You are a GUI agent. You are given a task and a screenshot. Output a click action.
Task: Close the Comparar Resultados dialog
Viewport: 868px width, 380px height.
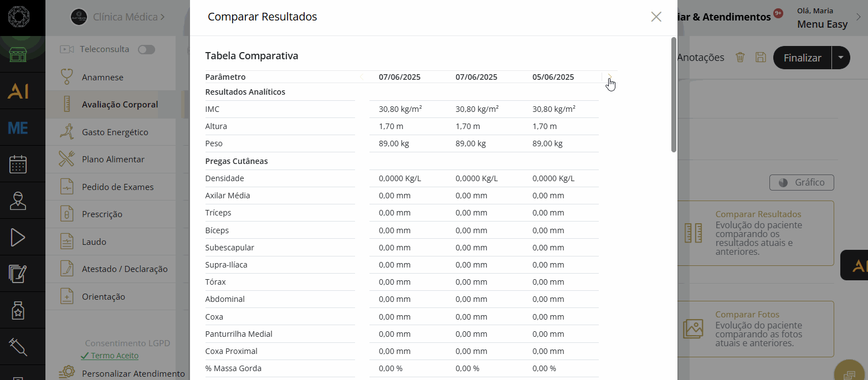[x=656, y=17]
